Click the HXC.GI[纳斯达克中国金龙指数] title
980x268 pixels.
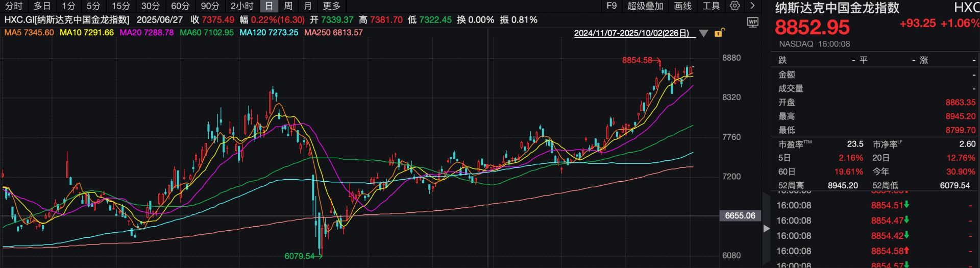coord(67,20)
